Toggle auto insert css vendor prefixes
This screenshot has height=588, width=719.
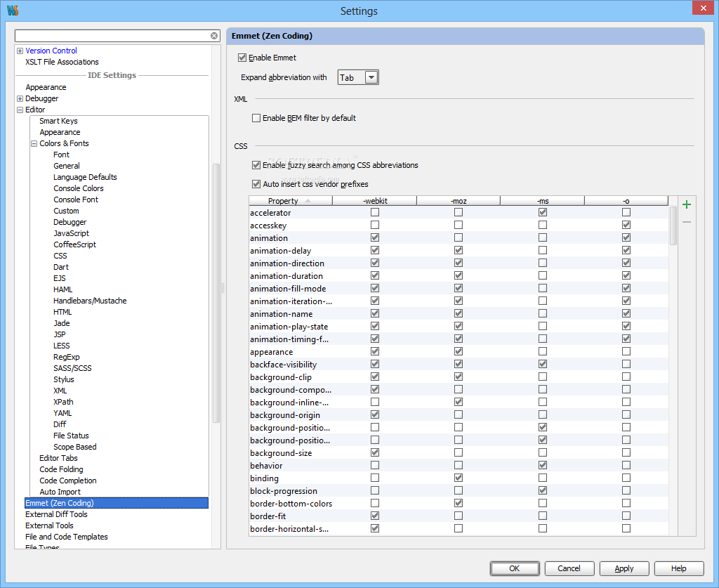tap(256, 184)
